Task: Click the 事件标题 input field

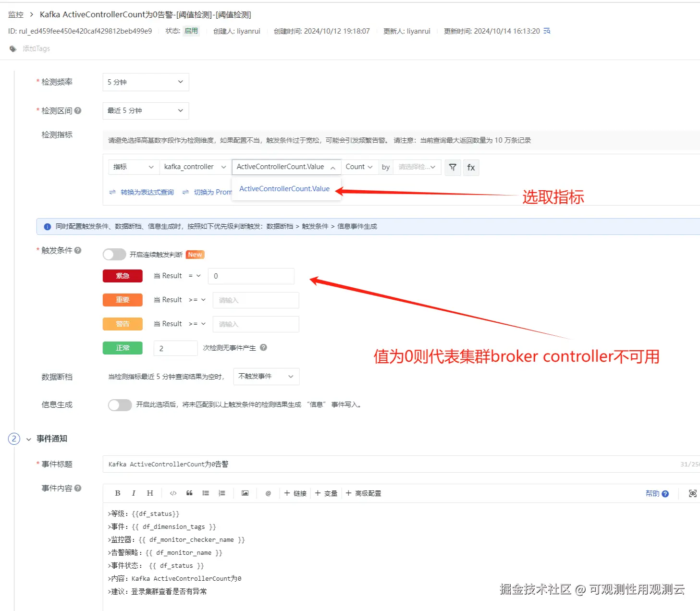Action: 401,464
